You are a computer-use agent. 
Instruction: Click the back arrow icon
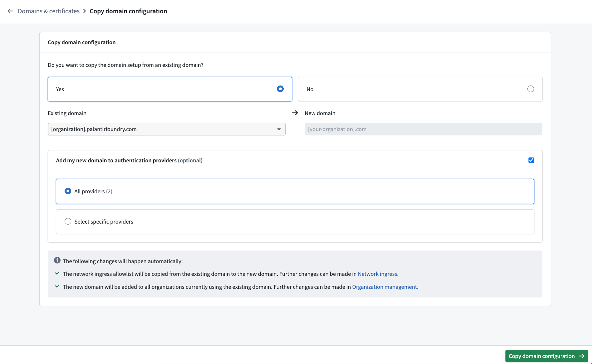pyautogui.click(x=10, y=11)
